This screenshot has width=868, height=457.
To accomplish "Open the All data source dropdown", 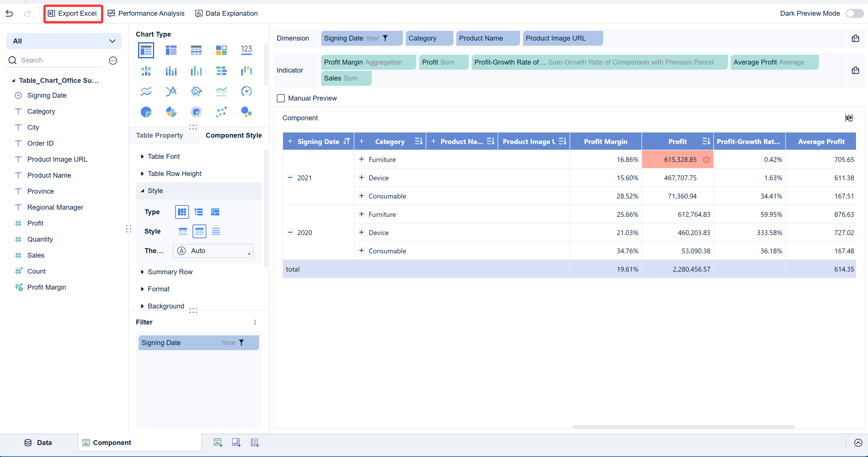I will pos(64,41).
